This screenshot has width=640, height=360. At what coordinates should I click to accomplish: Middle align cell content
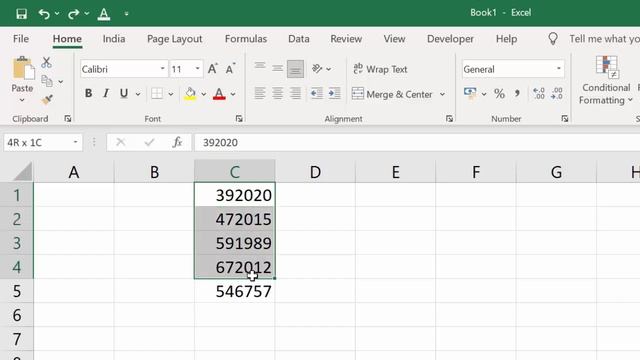pyautogui.click(x=278, y=68)
